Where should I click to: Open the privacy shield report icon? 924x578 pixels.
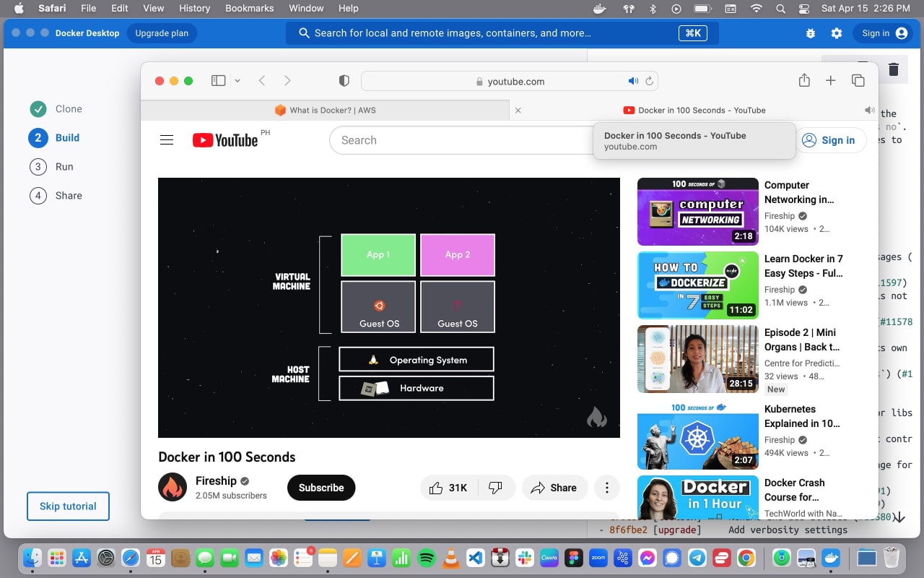(344, 81)
